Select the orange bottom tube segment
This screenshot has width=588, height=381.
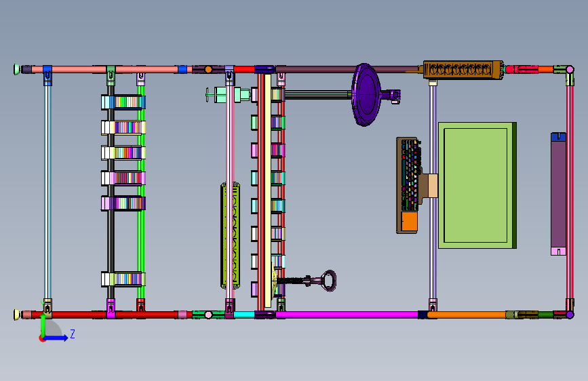pos(467,315)
